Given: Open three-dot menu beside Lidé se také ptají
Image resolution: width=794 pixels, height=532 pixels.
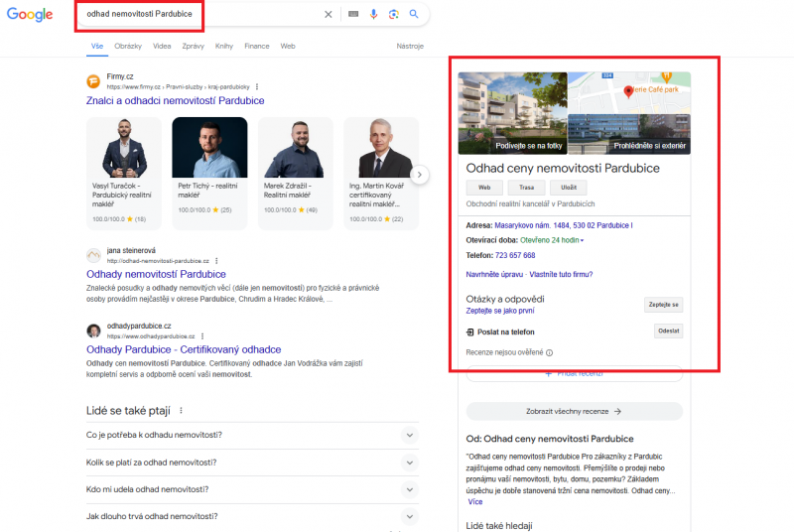Looking at the screenshot, I should [181, 411].
